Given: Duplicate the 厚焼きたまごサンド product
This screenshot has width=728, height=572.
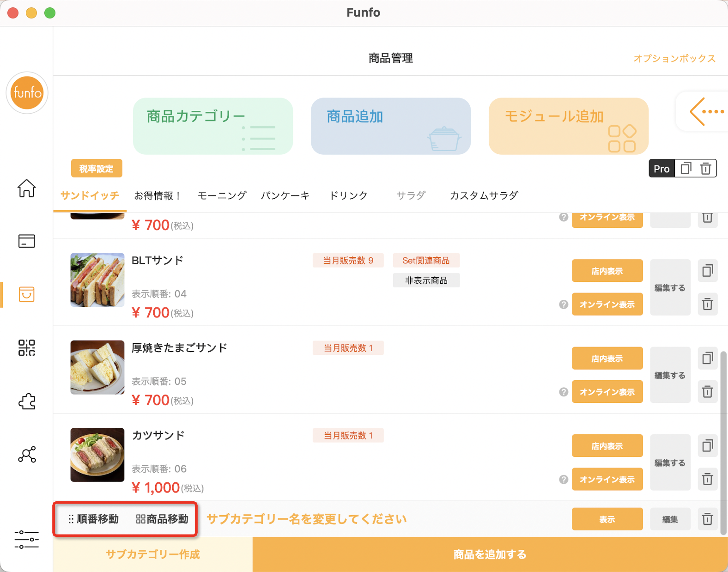Looking at the screenshot, I should (707, 358).
